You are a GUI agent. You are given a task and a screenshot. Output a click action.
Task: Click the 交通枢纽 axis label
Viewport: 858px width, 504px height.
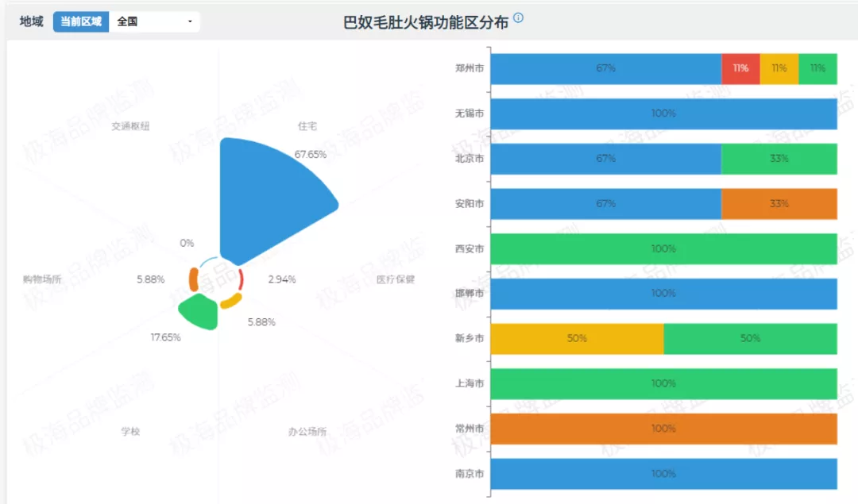[x=130, y=126]
